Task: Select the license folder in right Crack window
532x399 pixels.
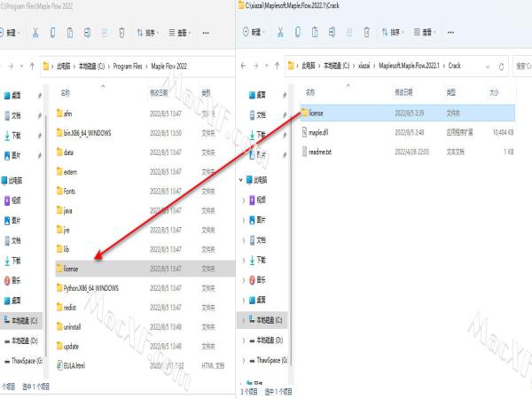Action: point(408,113)
